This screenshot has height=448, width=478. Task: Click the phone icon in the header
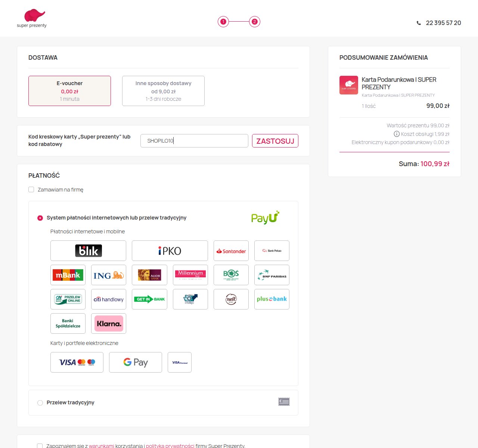(x=419, y=23)
